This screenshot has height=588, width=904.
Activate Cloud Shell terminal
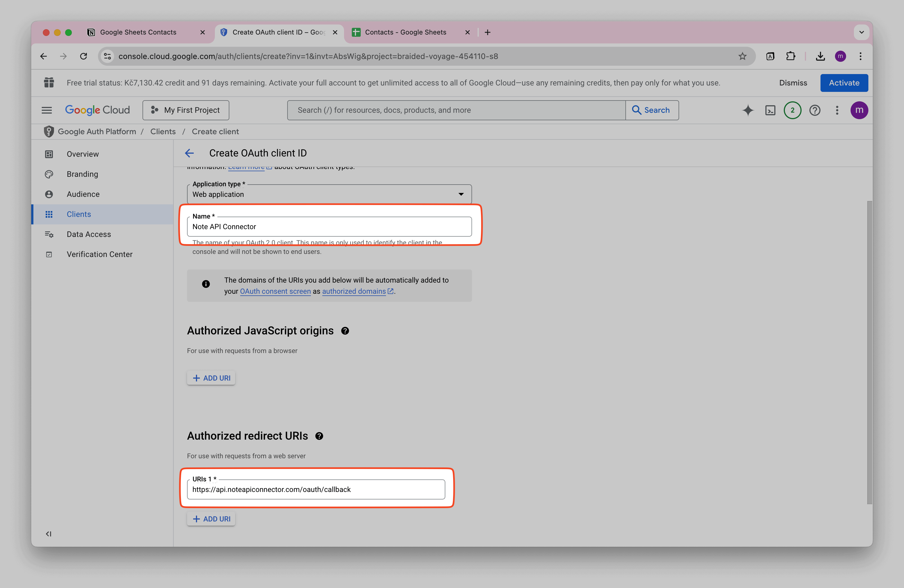pos(770,110)
